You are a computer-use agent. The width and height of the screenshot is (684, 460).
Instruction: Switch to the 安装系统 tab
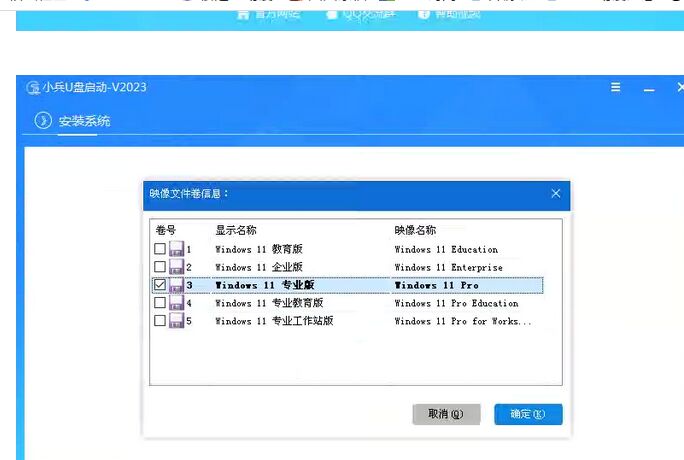tap(84, 121)
